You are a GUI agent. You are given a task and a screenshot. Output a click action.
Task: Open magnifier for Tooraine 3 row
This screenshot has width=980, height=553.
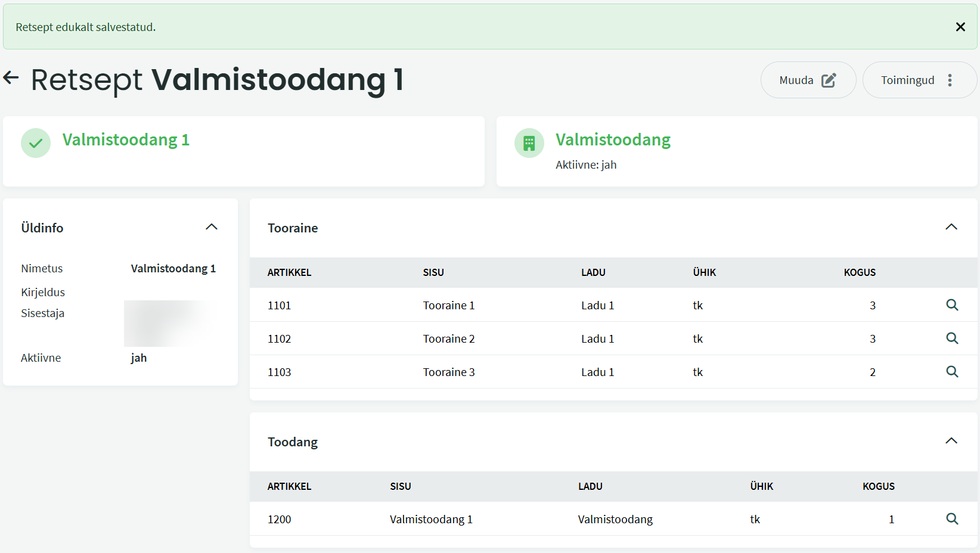tap(952, 372)
